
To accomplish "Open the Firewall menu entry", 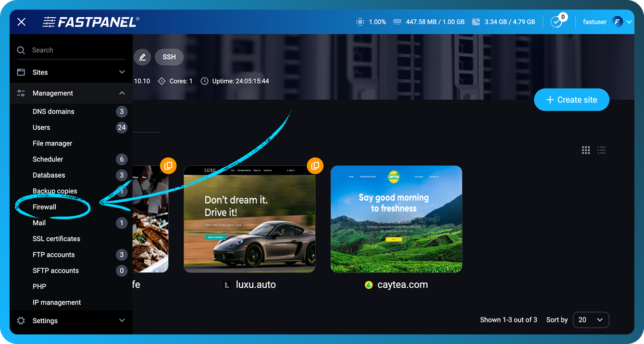I will [x=44, y=207].
